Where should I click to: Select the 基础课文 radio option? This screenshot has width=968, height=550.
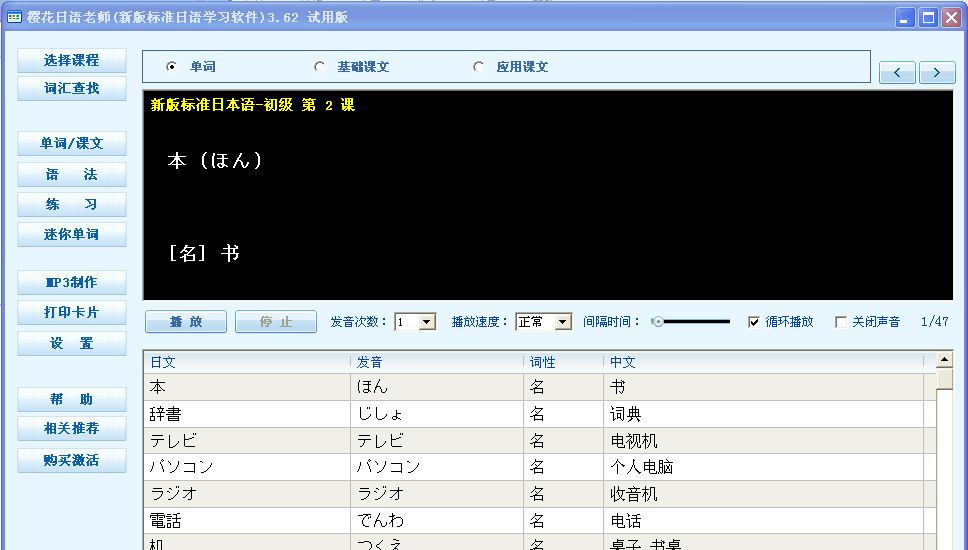click(320, 67)
